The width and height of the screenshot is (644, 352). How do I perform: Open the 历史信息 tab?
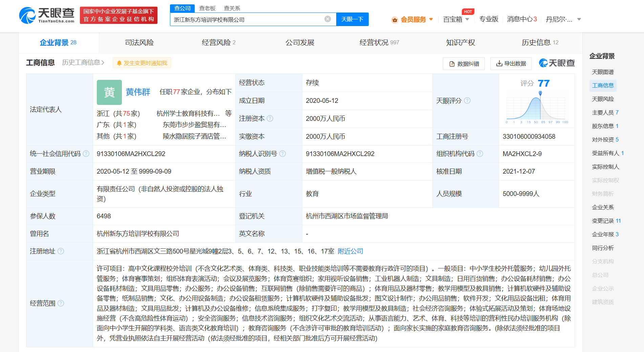(x=540, y=43)
